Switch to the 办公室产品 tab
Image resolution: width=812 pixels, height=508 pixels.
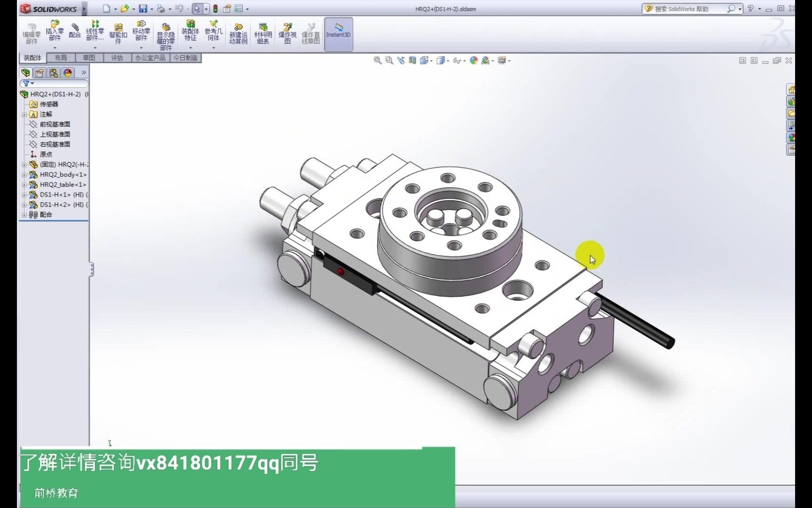pos(150,58)
